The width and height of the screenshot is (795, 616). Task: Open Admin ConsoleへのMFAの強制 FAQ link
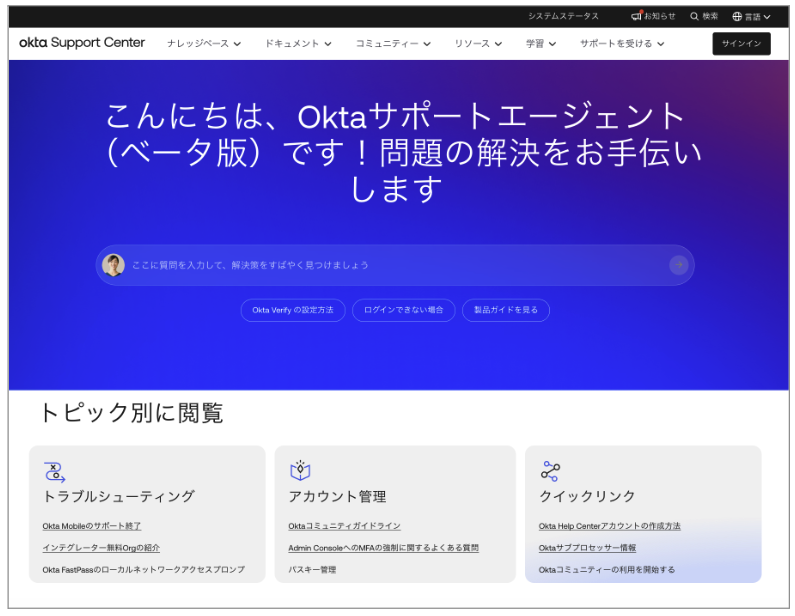(383, 548)
